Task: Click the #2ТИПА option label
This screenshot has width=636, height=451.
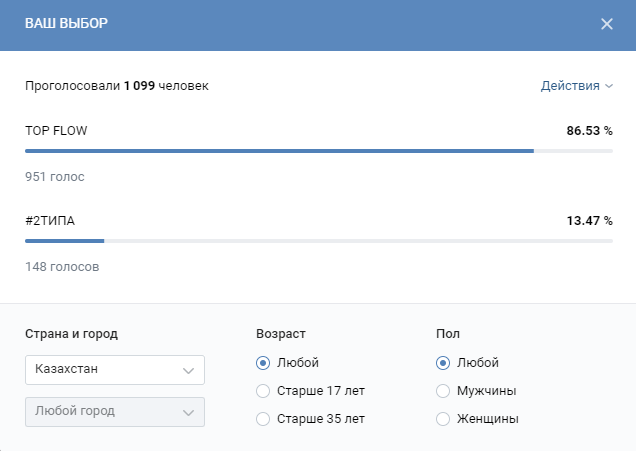Action: click(50, 221)
